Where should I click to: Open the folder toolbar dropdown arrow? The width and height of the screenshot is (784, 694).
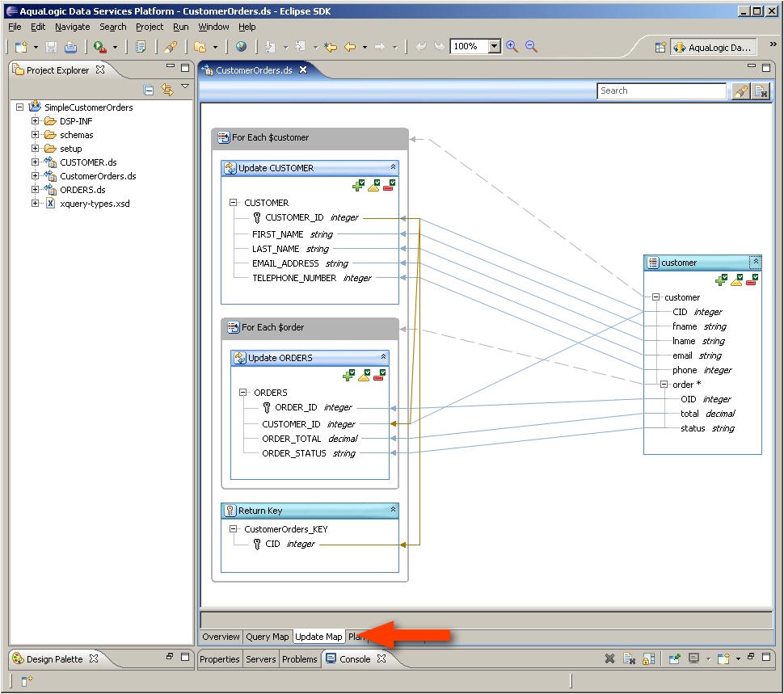point(216,48)
